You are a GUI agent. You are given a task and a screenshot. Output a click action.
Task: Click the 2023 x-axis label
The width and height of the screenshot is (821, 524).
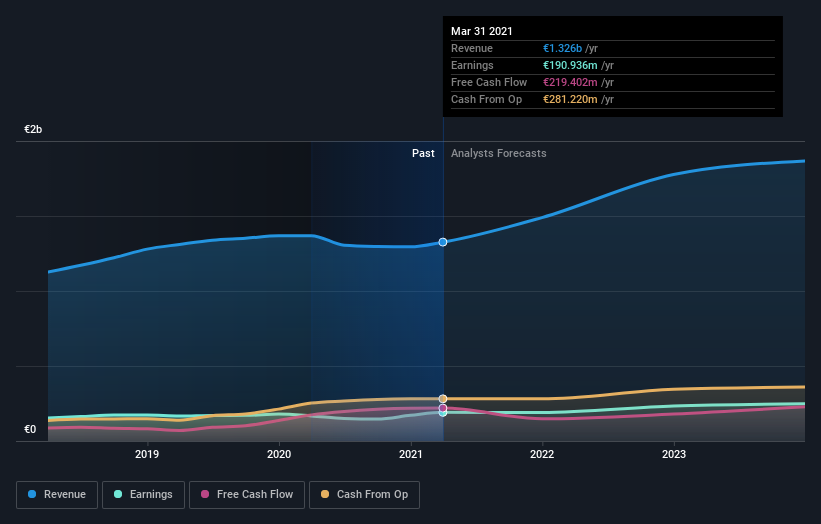point(674,454)
